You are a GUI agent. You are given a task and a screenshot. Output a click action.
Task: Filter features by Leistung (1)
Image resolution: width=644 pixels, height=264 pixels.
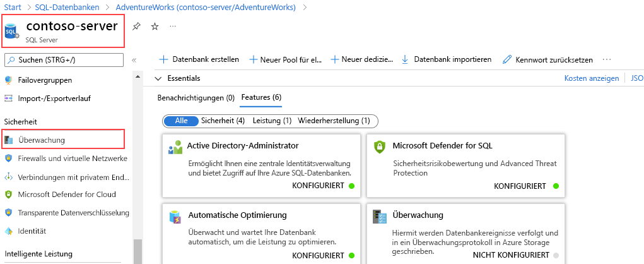click(272, 121)
